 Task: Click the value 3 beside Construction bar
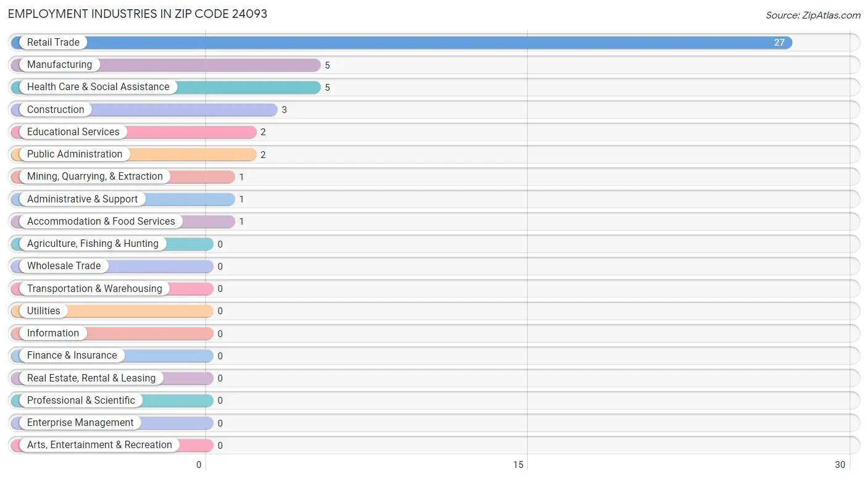coord(285,110)
